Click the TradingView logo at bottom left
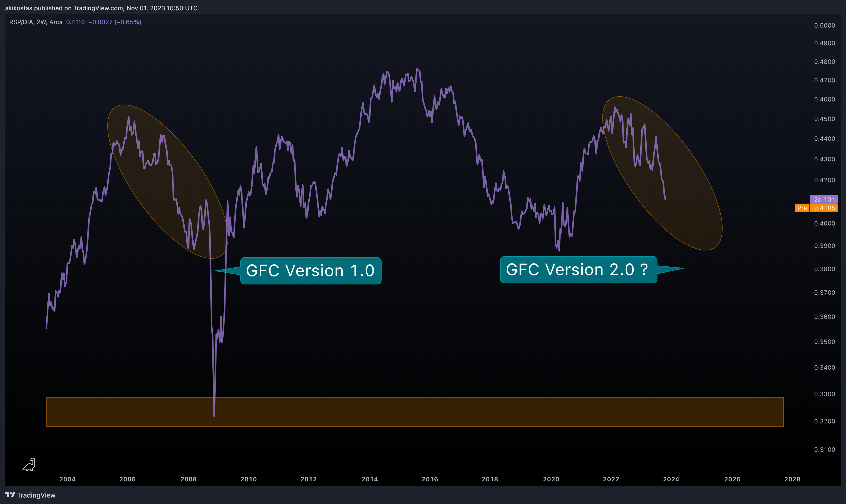 coord(30,495)
